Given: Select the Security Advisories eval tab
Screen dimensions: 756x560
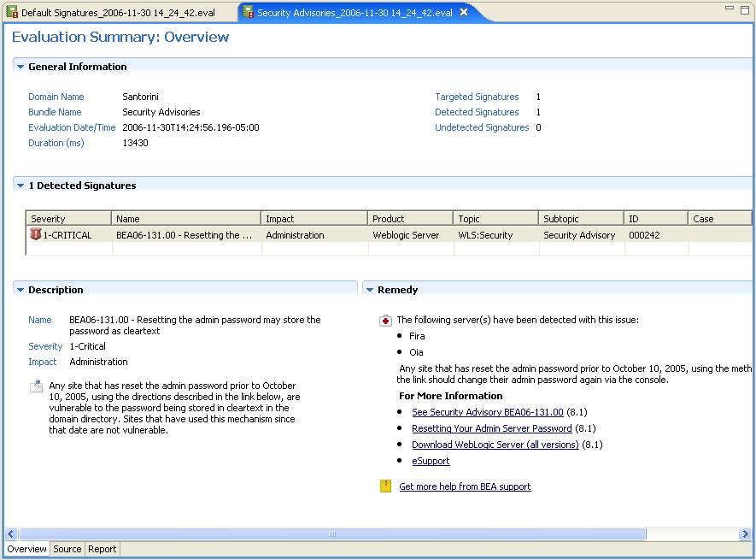Looking at the screenshot, I should point(355,13).
